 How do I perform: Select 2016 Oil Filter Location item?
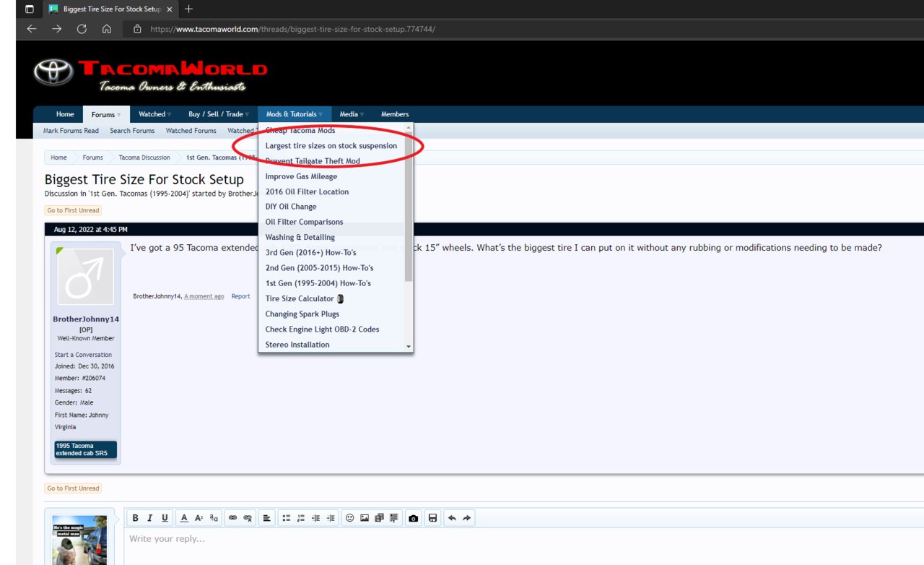click(307, 191)
